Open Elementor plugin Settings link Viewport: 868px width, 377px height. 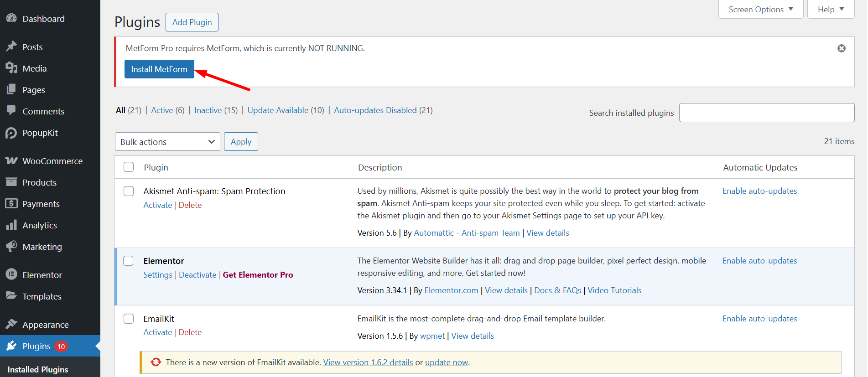click(158, 275)
